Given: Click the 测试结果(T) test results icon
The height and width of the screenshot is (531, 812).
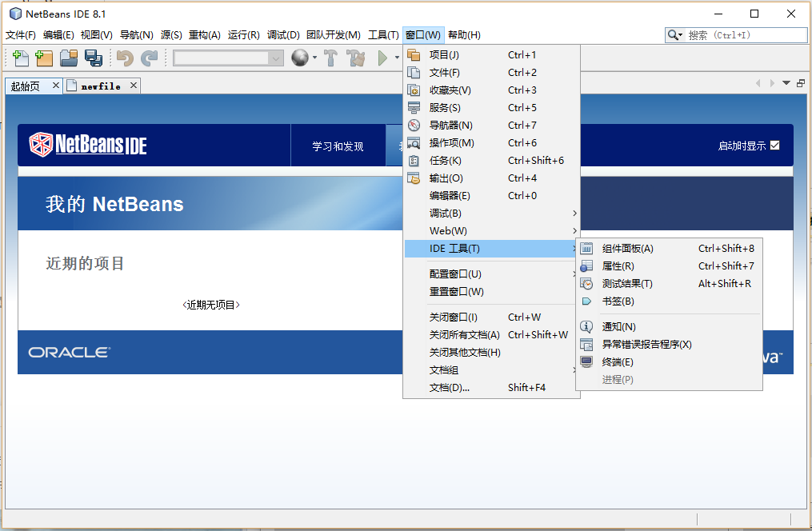Looking at the screenshot, I should click(586, 284).
